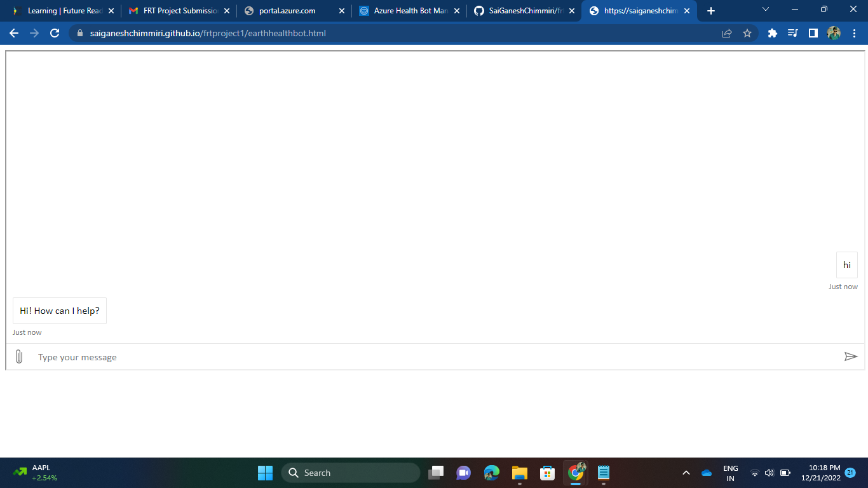Open the AAPL stock widget
This screenshot has height=488, width=868.
(36, 473)
